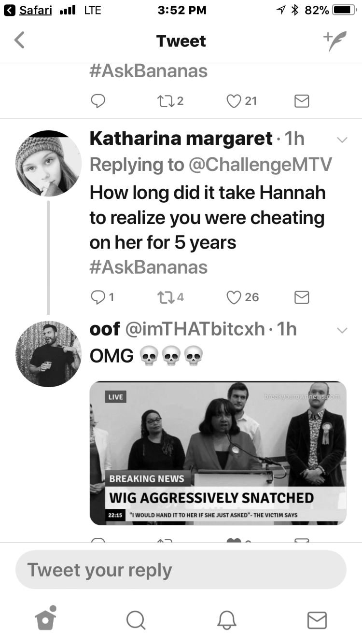The width and height of the screenshot is (362, 644).
Task: Share the top tweet via envelope icon
Action: coord(302,101)
